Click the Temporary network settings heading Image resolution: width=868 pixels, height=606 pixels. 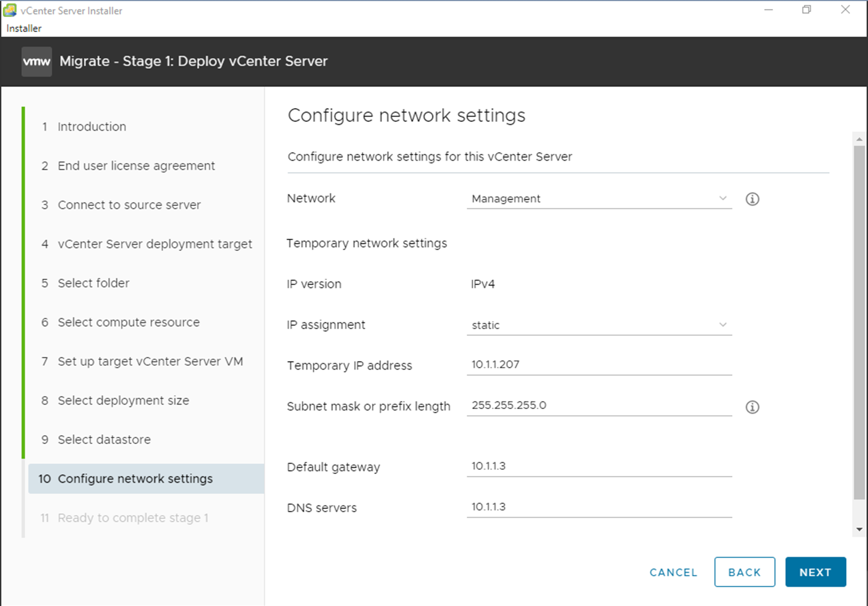point(367,243)
